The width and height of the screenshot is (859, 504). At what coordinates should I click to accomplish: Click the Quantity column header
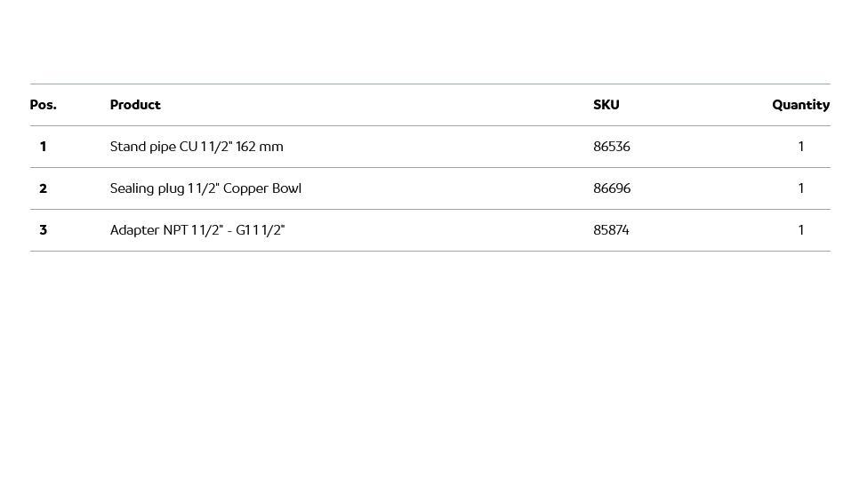pos(800,105)
